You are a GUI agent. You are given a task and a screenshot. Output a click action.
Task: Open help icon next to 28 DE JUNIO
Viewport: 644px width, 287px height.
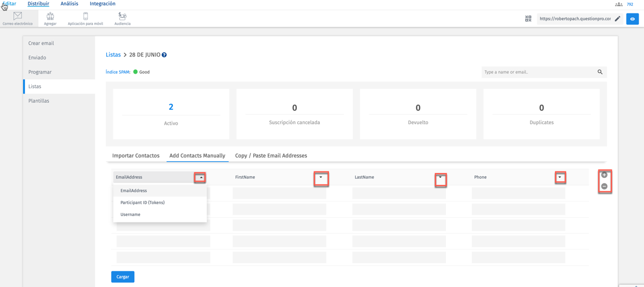click(164, 55)
